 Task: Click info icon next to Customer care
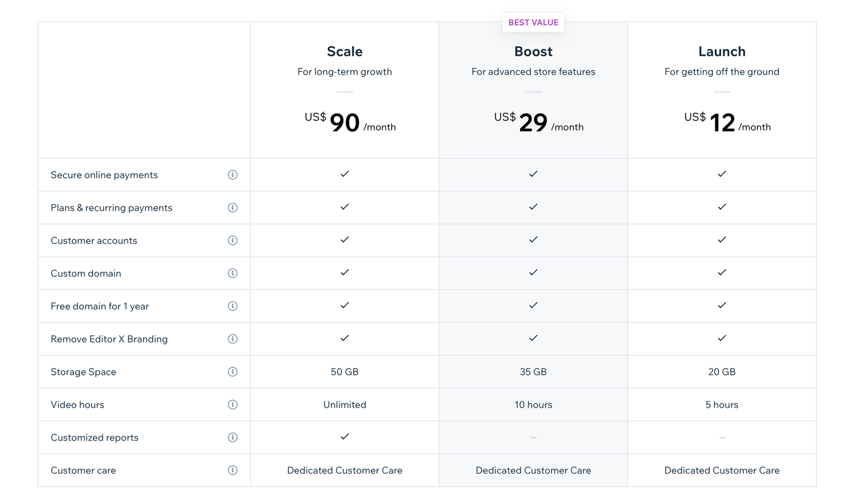tap(232, 470)
